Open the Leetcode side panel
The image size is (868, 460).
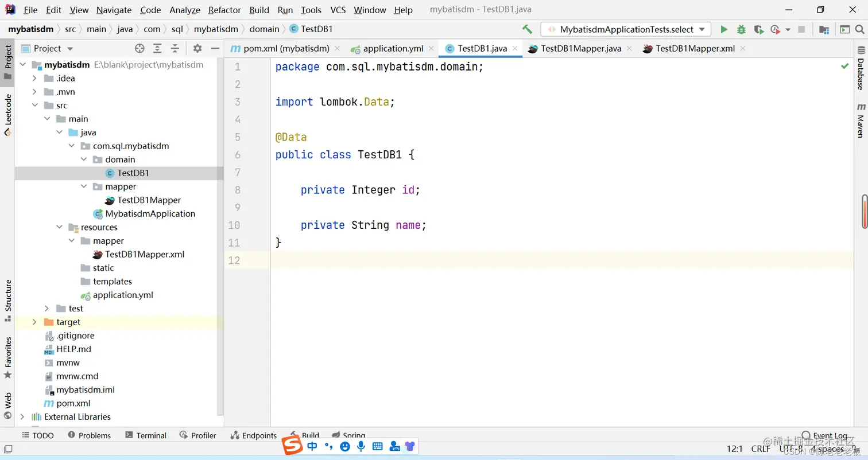click(7, 115)
